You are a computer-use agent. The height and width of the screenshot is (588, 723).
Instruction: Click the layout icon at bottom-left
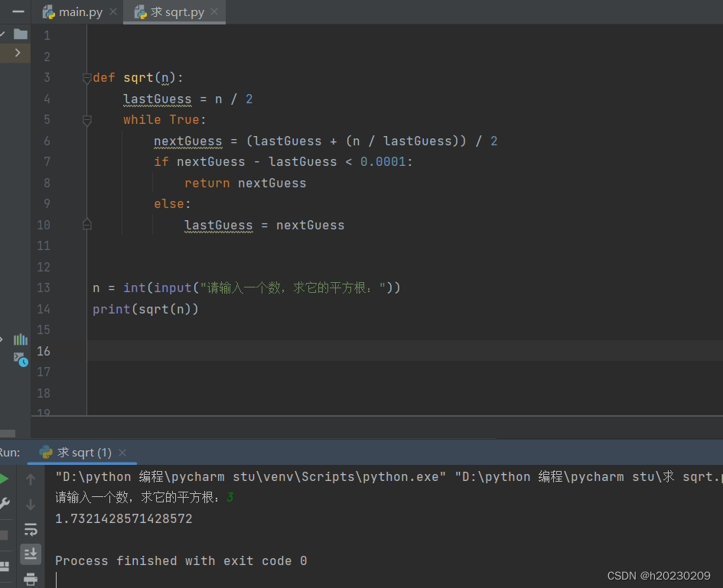5,567
